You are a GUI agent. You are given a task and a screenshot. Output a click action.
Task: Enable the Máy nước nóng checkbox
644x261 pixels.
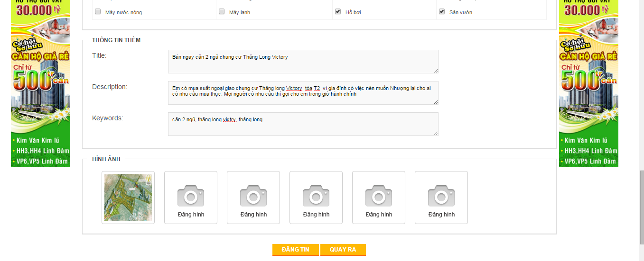(x=98, y=11)
